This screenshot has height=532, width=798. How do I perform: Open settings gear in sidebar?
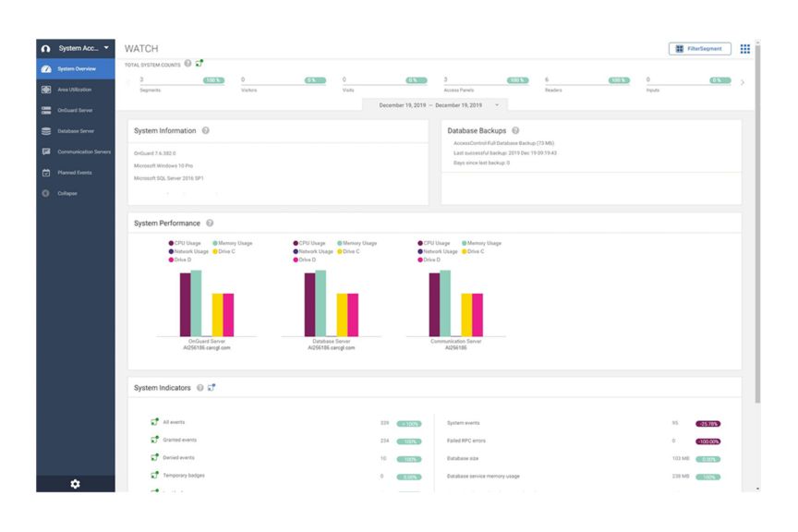76,484
